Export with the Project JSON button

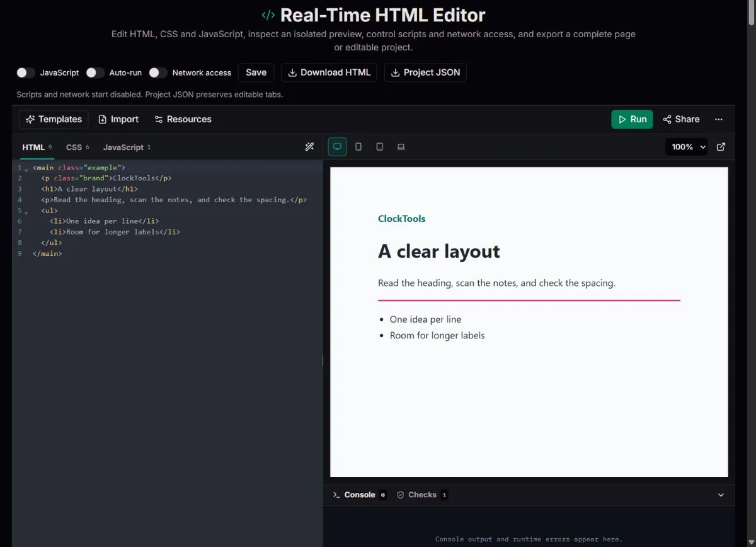click(425, 72)
